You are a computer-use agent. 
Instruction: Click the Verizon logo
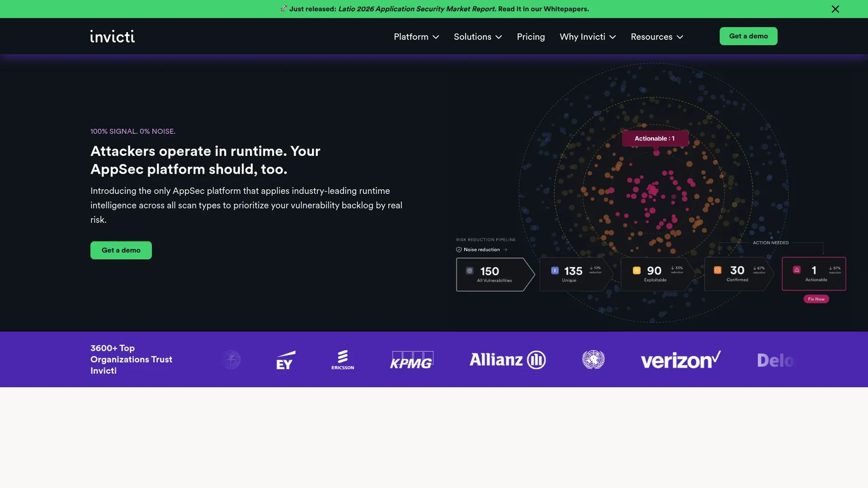[681, 360]
